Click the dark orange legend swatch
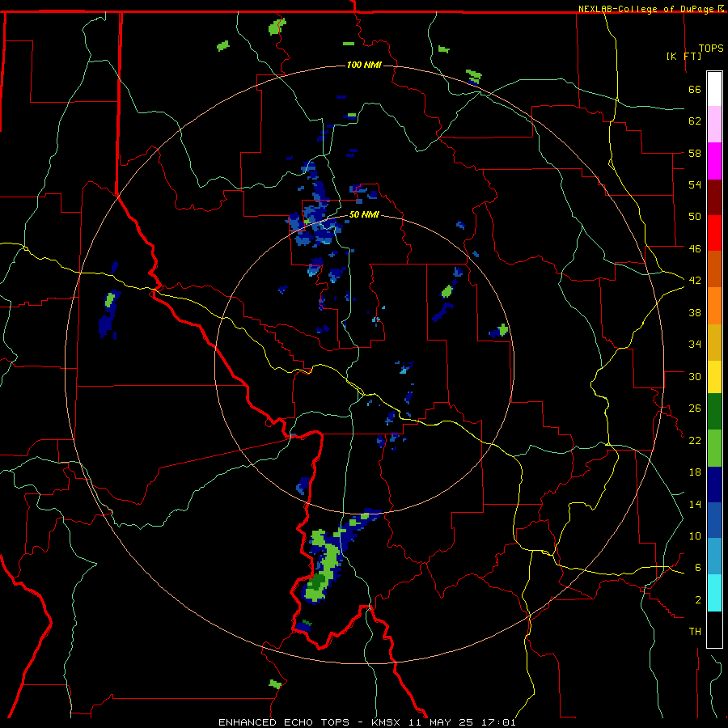Image resolution: width=728 pixels, height=728 pixels. click(714, 269)
